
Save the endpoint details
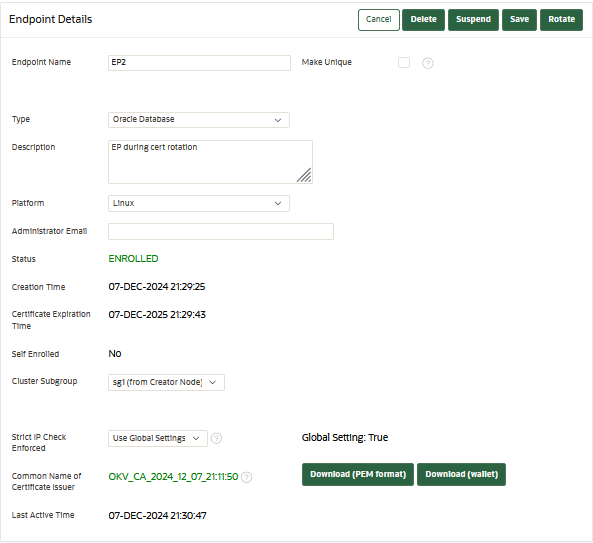(519, 20)
